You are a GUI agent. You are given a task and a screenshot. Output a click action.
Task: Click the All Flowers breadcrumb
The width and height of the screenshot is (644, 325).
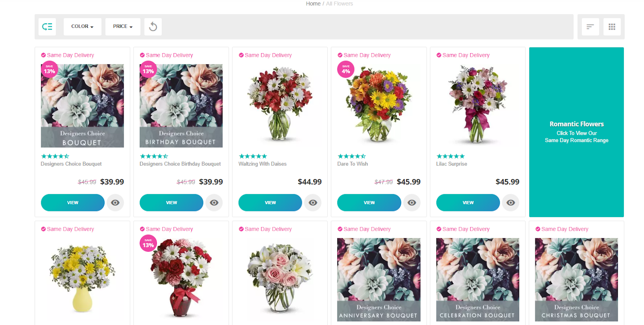tap(339, 4)
